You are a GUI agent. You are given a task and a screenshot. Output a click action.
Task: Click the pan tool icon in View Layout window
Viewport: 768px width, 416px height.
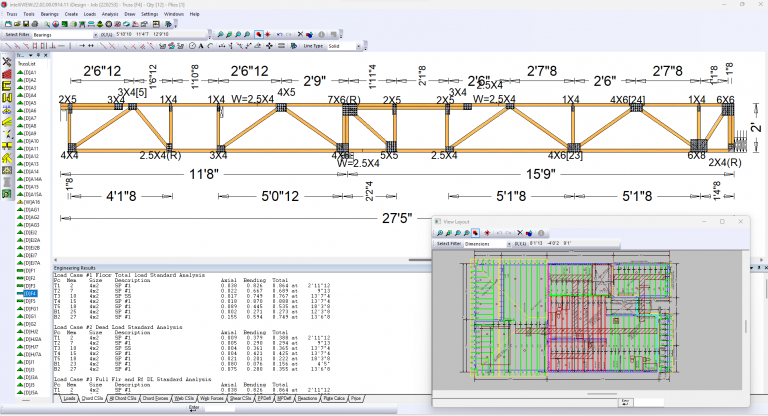tap(475, 233)
